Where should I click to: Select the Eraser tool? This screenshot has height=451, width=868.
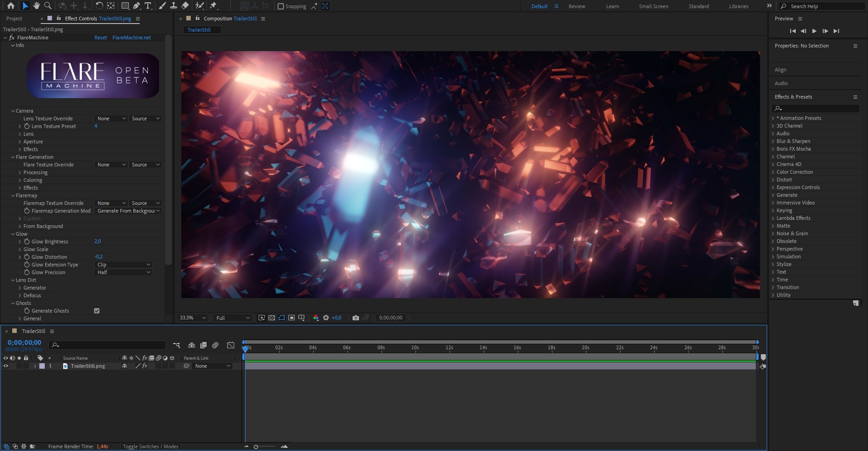(x=185, y=6)
